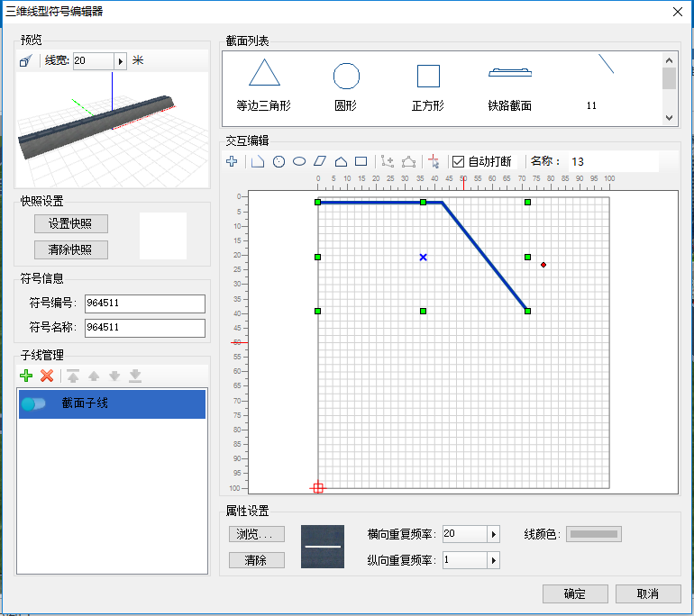The width and height of the screenshot is (694, 616).
Task: Select the circle drawing tool
Action: pyautogui.click(x=279, y=162)
